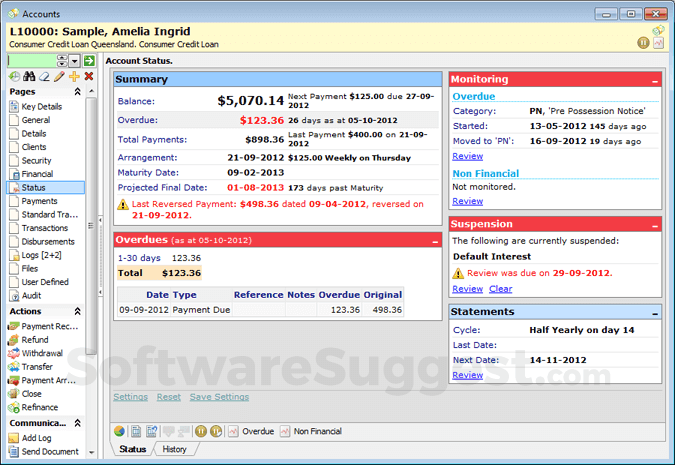Viewport: 675px width, 465px height.
Task: Open the account number dropdown arrow
Action: [x=75, y=61]
